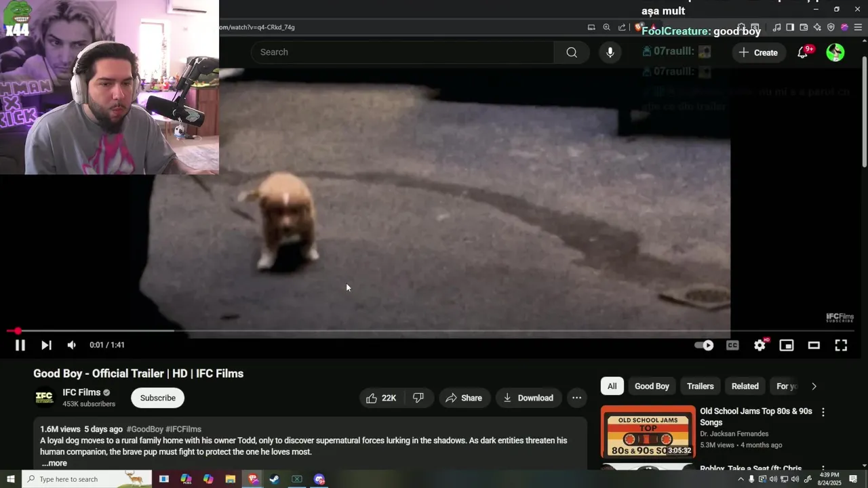Open the Brave Shields lion icon
The height and width of the screenshot is (488, 868).
pos(638,27)
